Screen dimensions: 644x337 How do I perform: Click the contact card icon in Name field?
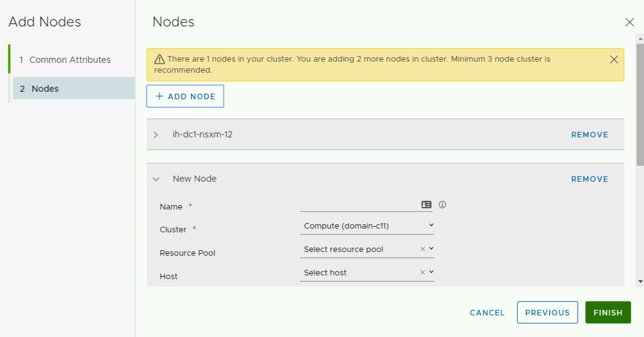426,205
